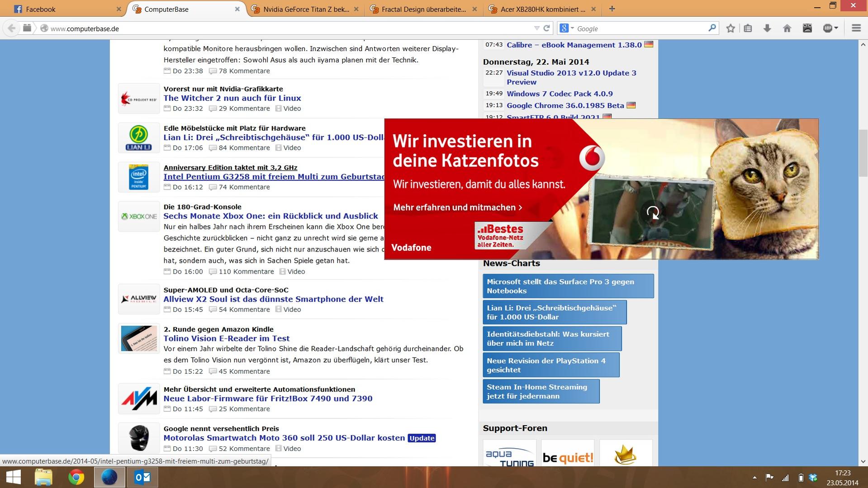The image size is (868, 488).
Task: Open the Dropbox tray icon
Action: click(x=813, y=477)
